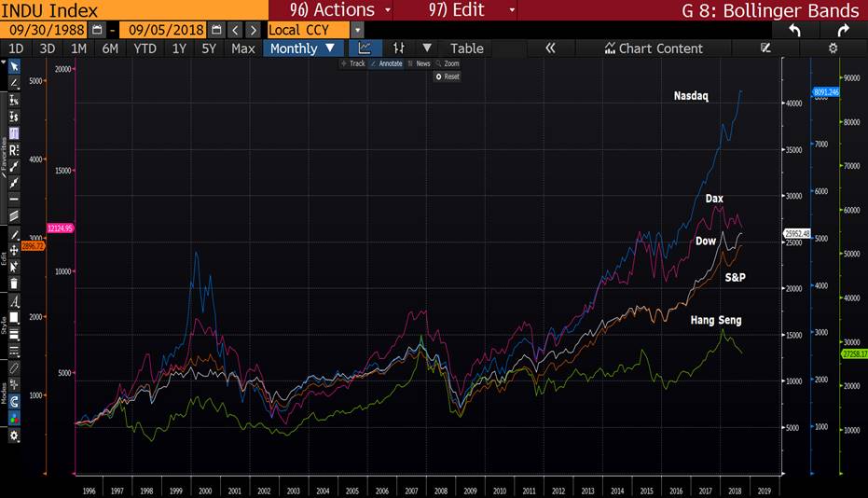The width and height of the screenshot is (868, 498).
Task: Open the line thickness style tool
Action: (14, 335)
